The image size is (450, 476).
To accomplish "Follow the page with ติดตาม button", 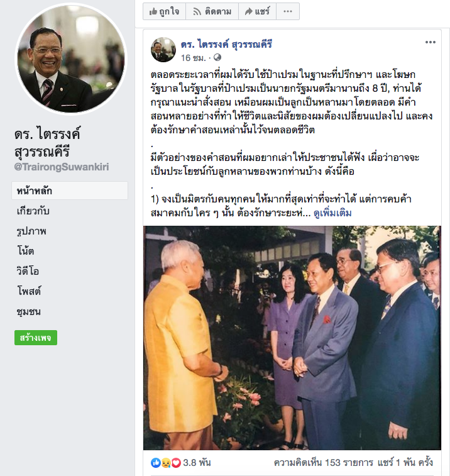I will tap(212, 11).
